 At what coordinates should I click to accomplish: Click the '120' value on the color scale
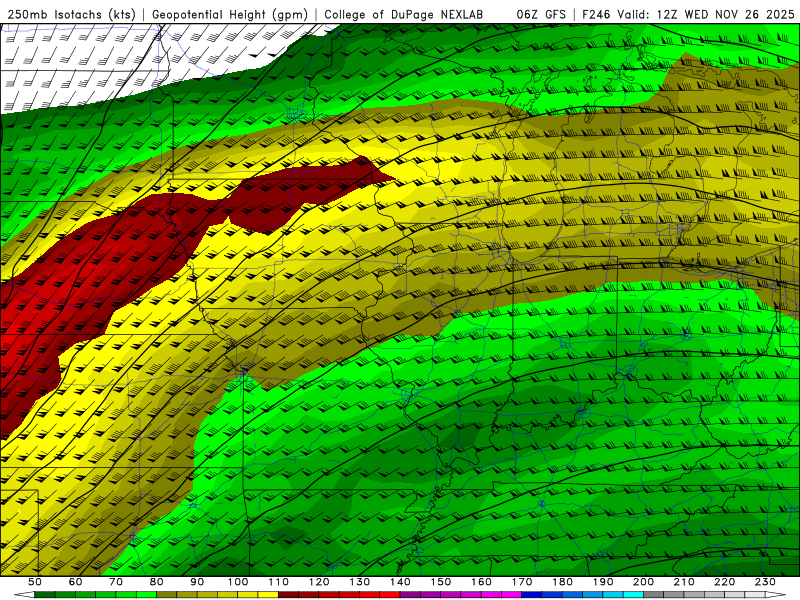coord(319,582)
